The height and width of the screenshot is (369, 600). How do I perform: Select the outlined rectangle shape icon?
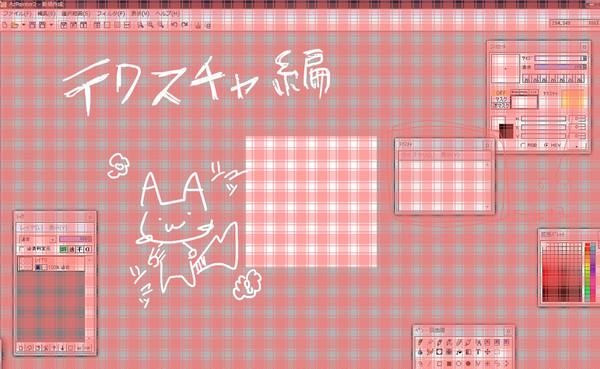(x=440, y=363)
